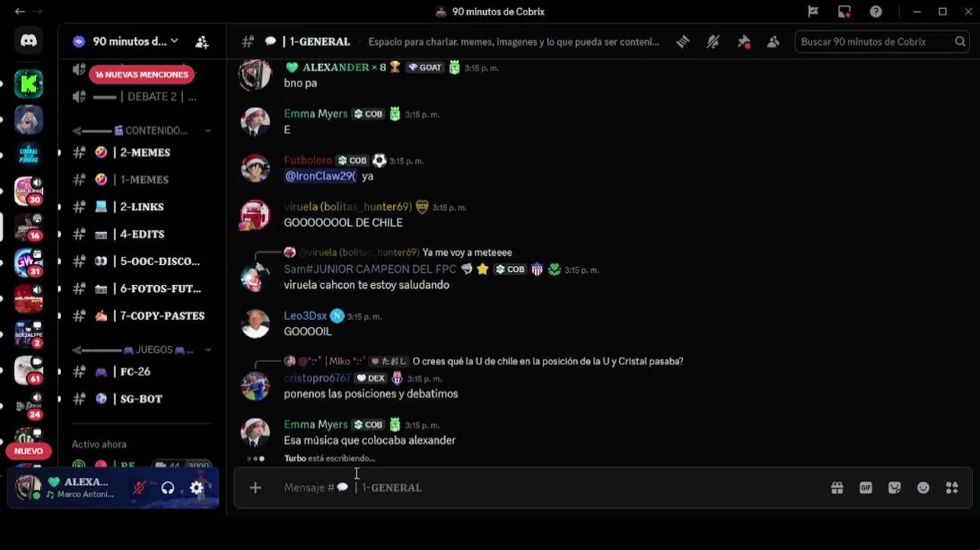Toggle channel notification mute bell

tap(713, 42)
